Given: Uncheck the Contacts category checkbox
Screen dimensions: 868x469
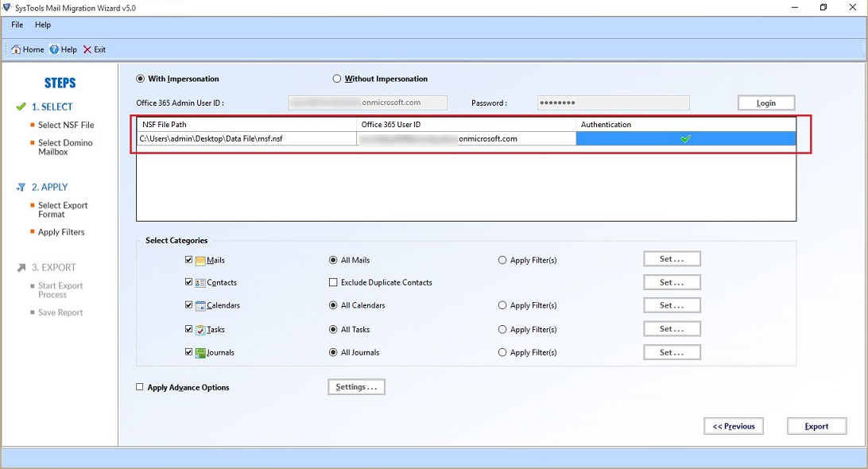Looking at the screenshot, I should click(x=188, y=282).
